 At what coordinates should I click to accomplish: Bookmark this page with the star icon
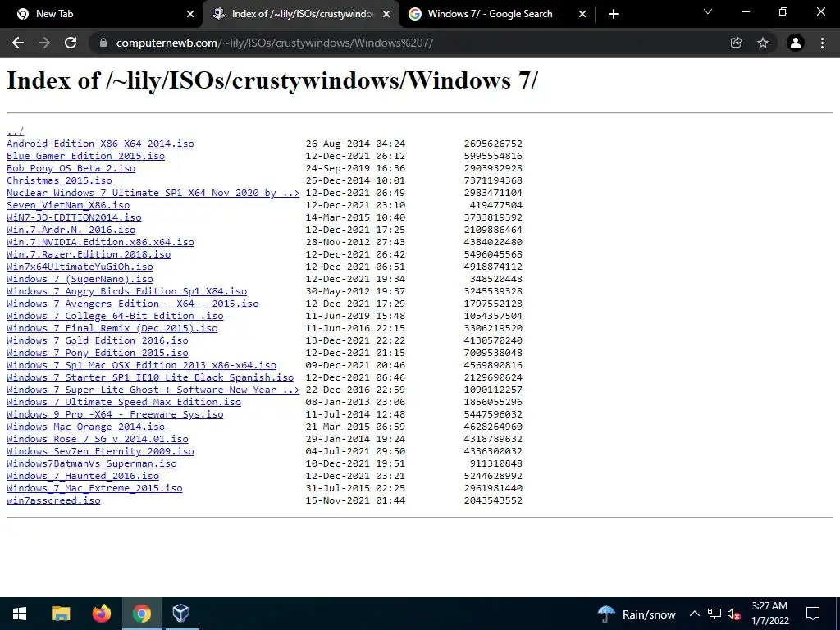point(763,43)
